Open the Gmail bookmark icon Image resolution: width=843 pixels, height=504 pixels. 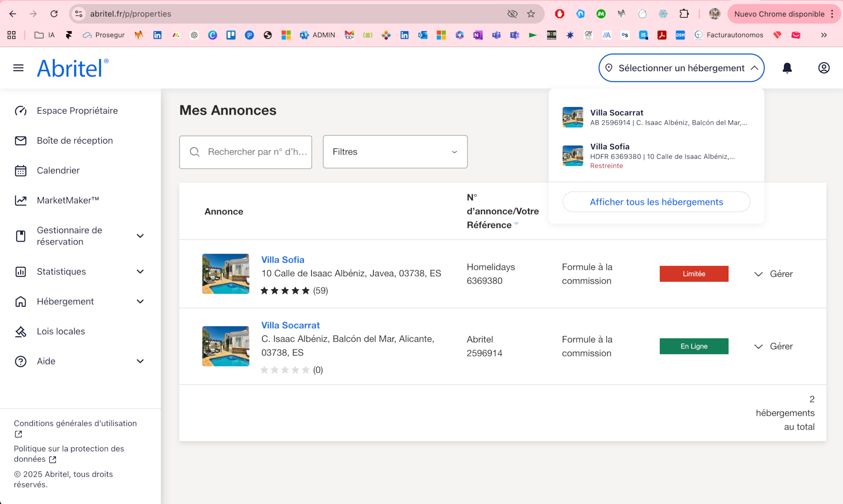[349, 35]
